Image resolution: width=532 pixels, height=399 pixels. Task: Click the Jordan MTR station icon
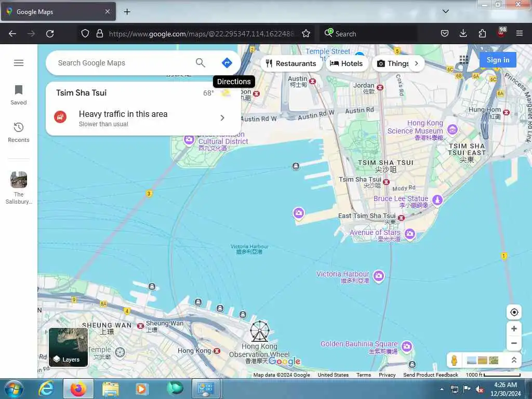(380, 87)
